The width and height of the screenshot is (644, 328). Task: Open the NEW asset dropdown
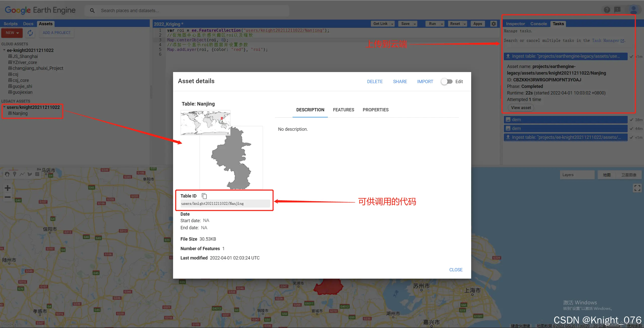(x=12, y=33)
